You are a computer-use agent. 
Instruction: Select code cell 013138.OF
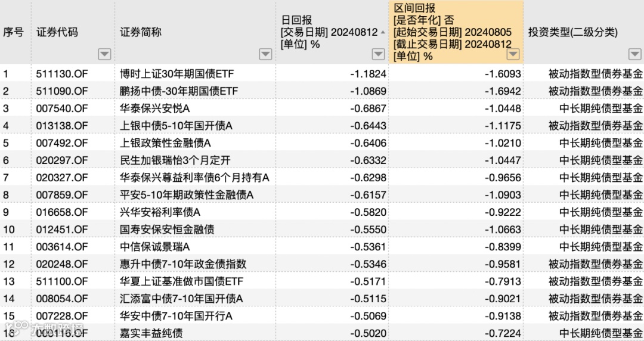[x=62, y=126]
